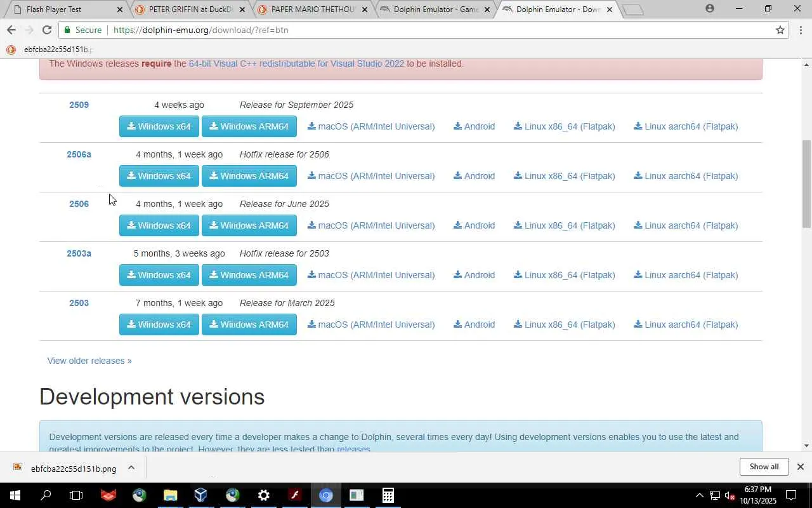Click the ebfcba22c55d151b bookmark in bookmarks bar
This screenshot has height=508, width=812.
49,50
